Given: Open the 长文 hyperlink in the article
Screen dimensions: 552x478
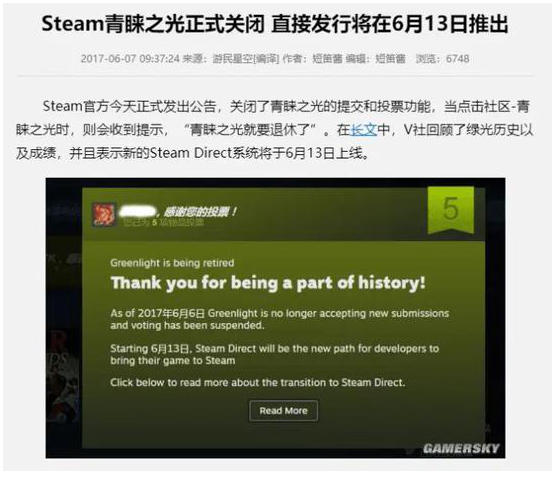Looking at the screenshot, I should point(364,130).
